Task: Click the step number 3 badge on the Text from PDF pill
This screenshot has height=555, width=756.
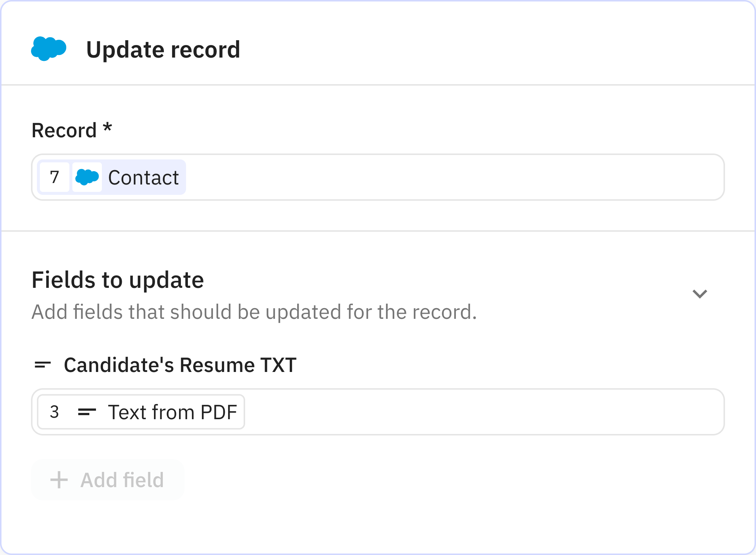Action: click(x=55, y=411)
